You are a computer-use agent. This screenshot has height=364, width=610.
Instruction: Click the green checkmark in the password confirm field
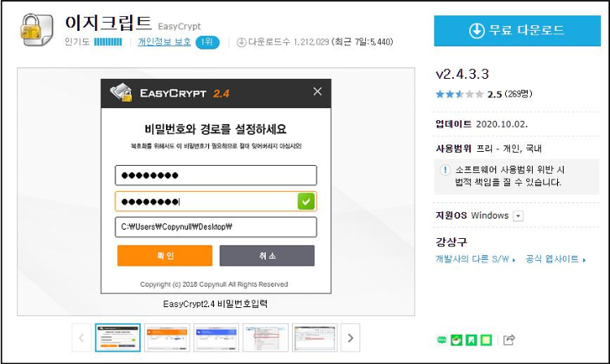pyautogui.click(x=306, y=201)
